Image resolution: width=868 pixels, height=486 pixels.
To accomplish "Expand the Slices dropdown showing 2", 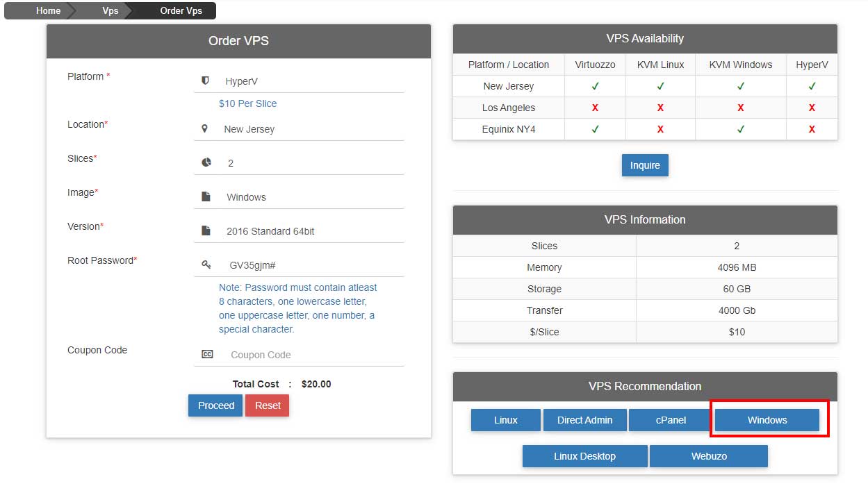I will [311, 163].
